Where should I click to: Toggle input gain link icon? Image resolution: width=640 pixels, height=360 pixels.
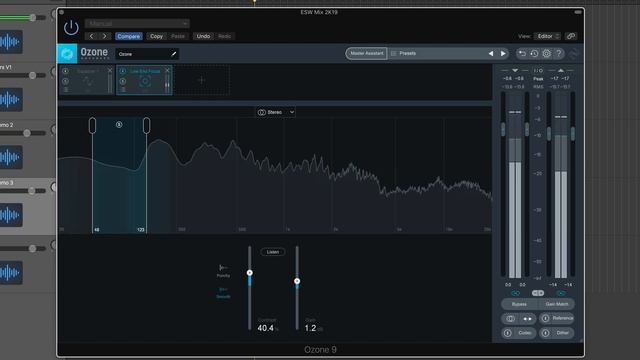pyautogui.click(x=516, y=293)
